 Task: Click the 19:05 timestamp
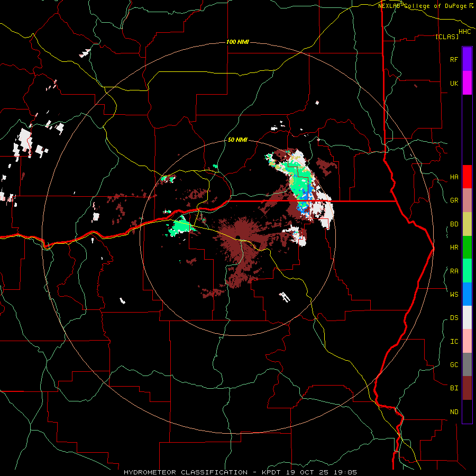pyautogui.click(x=346, y=472)
